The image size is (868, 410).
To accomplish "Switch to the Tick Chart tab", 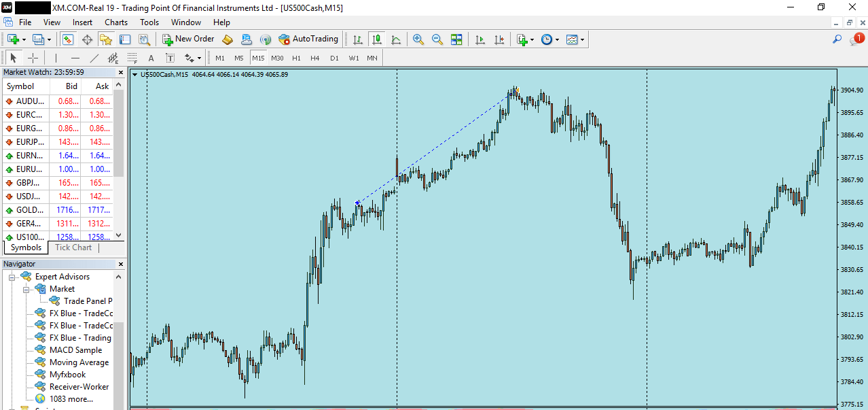I will (73, 247).
